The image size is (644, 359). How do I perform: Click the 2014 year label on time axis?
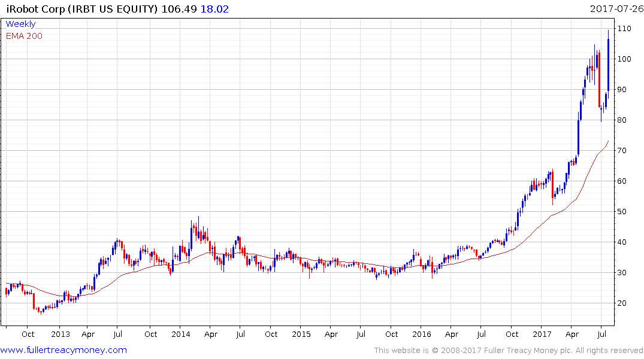(x=181, y=334)
